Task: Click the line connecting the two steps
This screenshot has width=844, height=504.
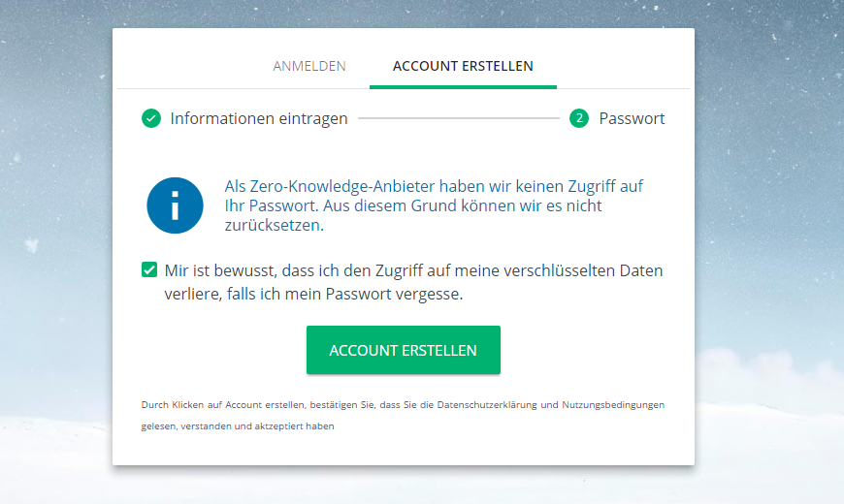Action: tap(458, 118)
